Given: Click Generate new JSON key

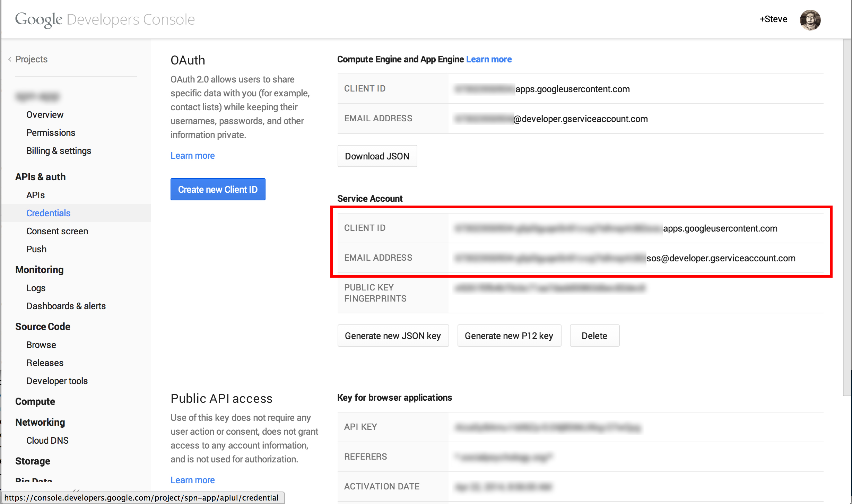Looking at the screenshot, I should [393, 336].
